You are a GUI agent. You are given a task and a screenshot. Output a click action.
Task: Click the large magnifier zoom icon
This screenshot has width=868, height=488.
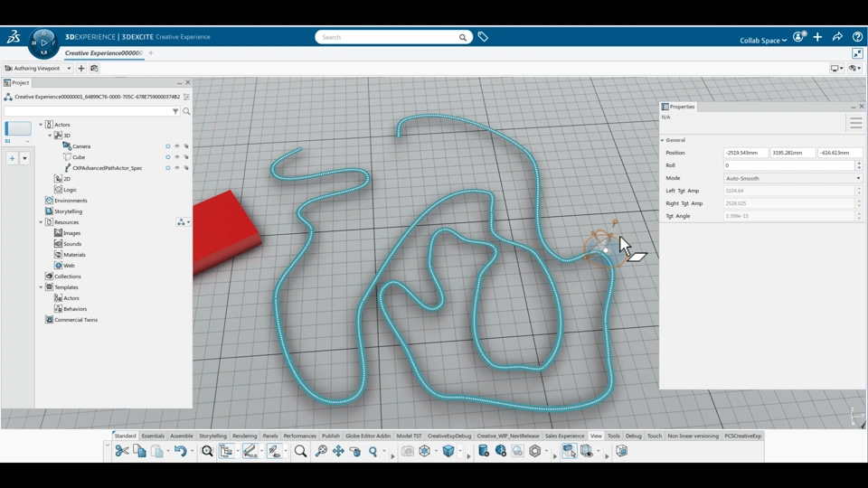[300, 451]
